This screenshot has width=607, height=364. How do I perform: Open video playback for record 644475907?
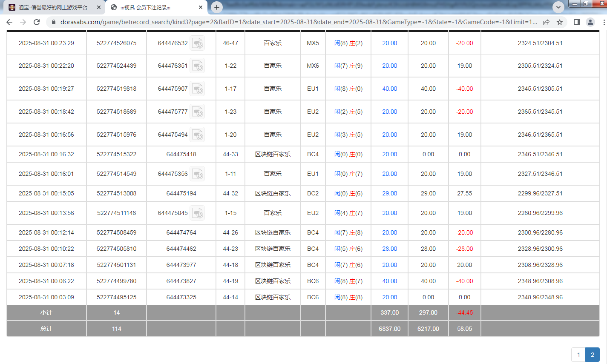(197, 88)
